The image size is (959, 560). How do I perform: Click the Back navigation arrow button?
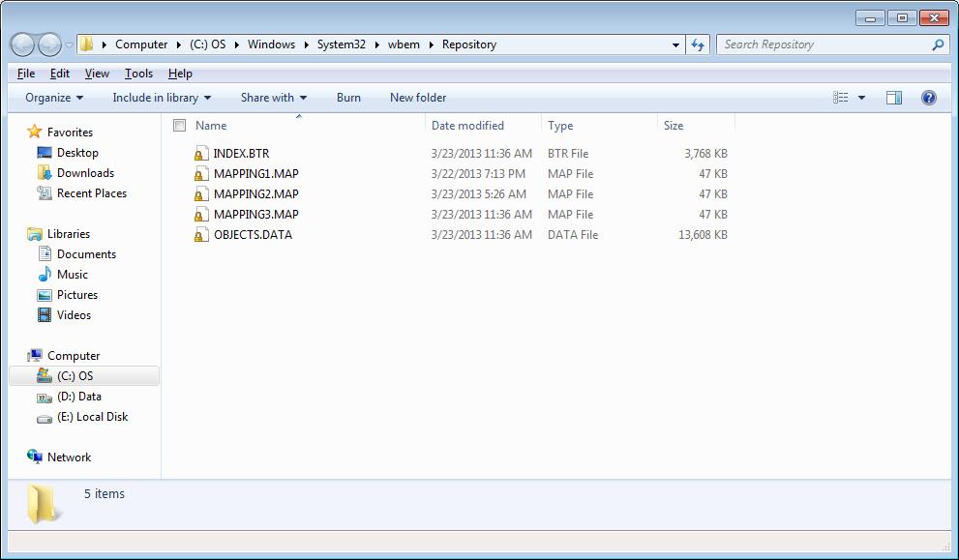coord(22,44)
